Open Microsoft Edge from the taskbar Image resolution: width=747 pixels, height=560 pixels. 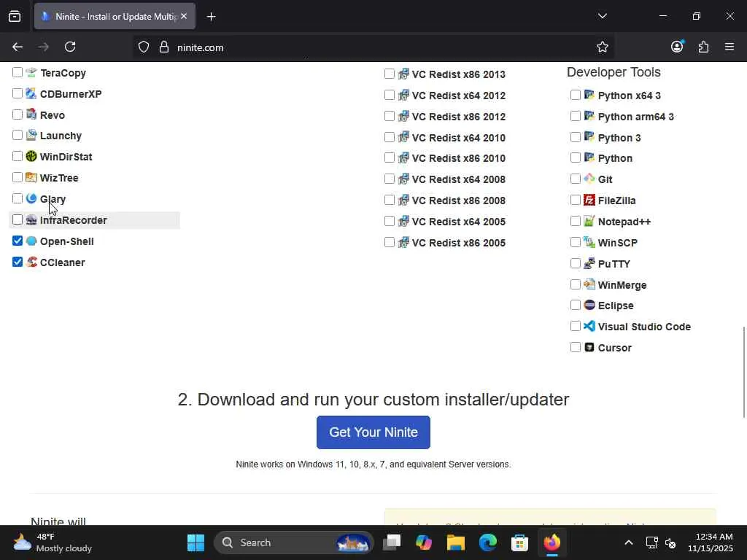488,542
